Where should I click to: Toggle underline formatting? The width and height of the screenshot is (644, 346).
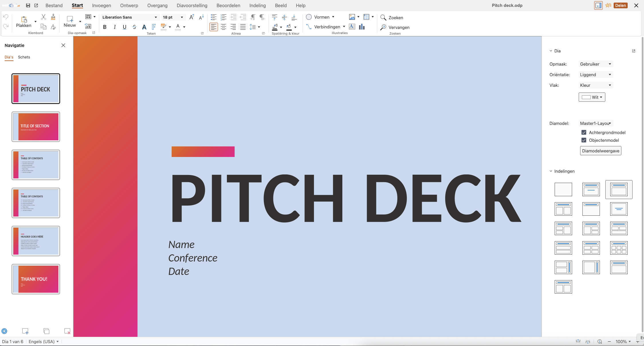tap(125, 27)
